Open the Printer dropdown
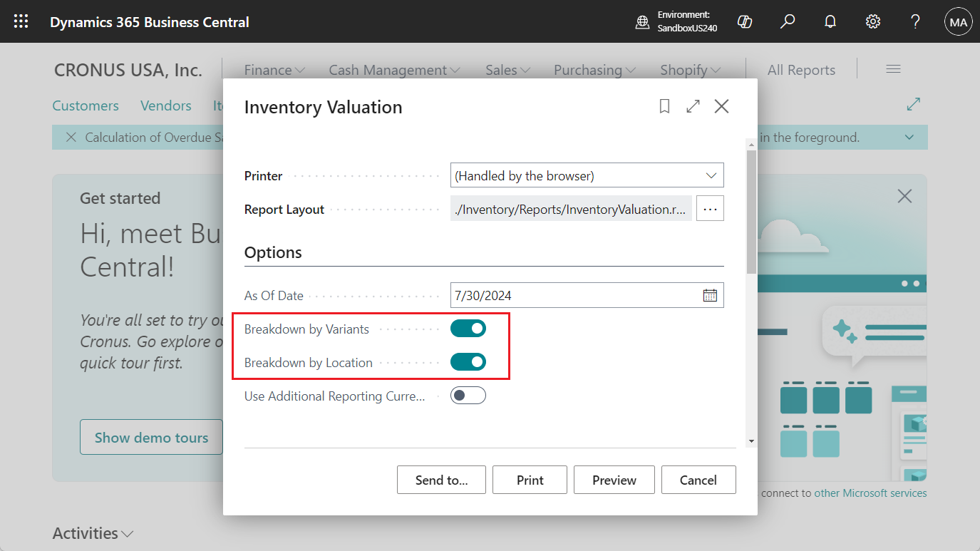The image size is (980, 551). coord(711,175)
